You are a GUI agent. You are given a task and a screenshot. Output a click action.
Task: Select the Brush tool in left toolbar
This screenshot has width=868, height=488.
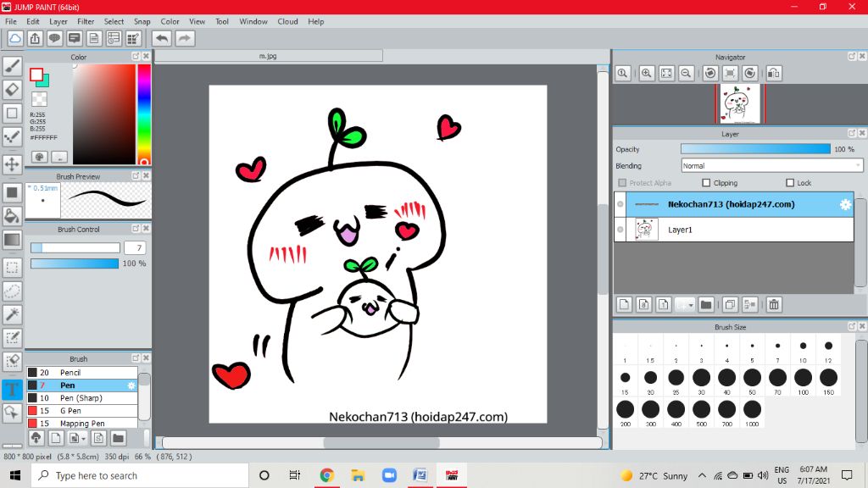coord(12,66)
